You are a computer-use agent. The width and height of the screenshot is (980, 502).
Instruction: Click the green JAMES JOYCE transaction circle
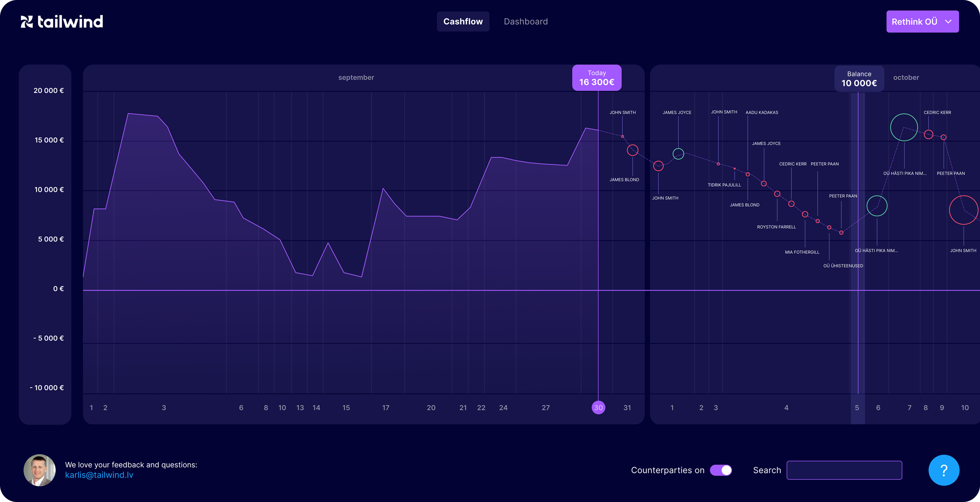coord(678,154)
